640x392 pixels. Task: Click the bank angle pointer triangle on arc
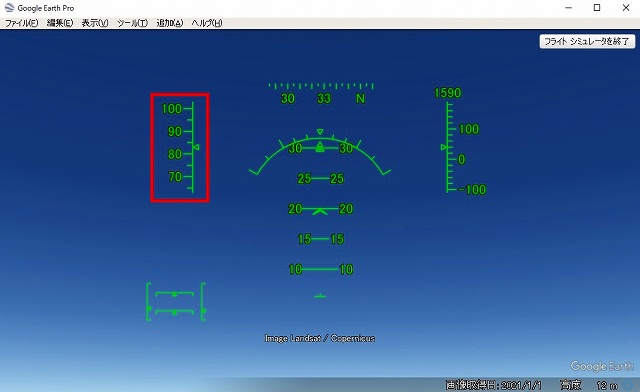pos(320,132)
